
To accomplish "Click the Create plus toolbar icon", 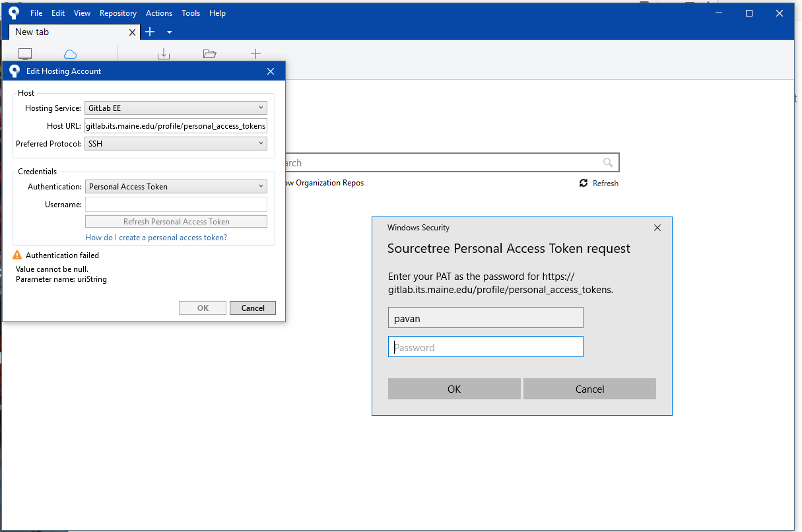I will click(256, 54).
